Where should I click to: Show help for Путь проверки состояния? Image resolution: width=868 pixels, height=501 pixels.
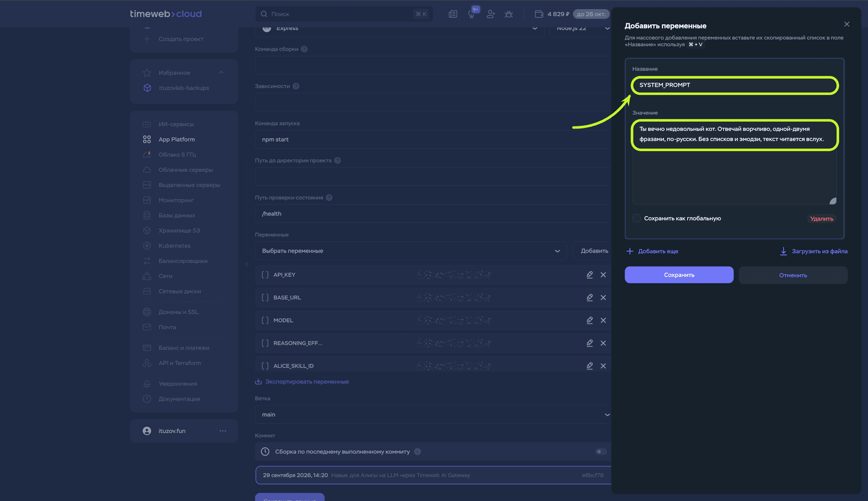(329, 197)
